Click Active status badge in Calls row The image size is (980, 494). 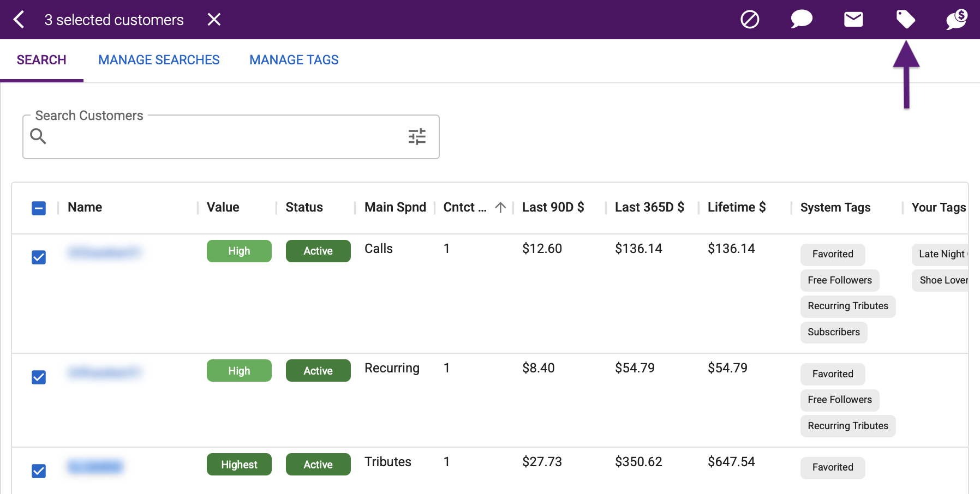pos(318,251)
